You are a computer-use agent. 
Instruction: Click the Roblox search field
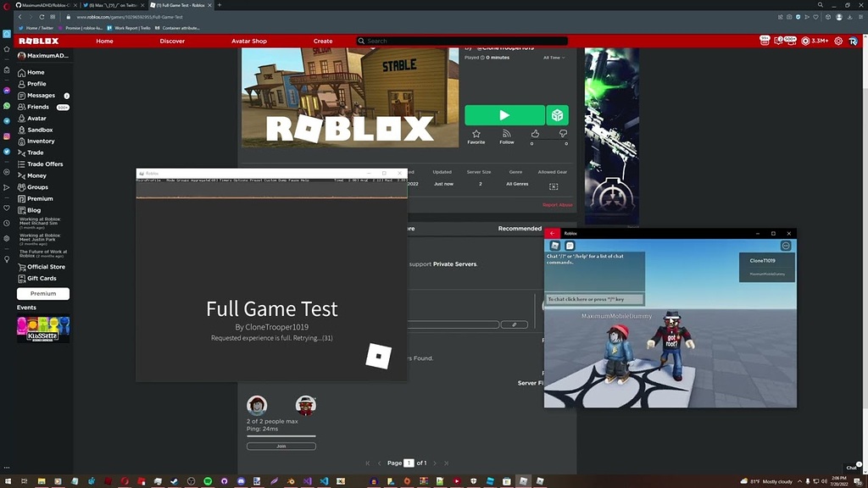click(462, 41)
